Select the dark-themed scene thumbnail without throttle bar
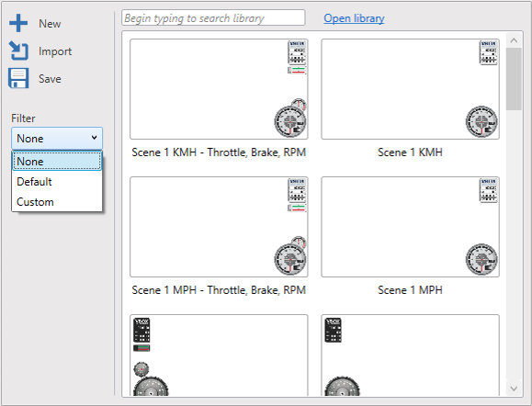Image resolution: width=532 pixels, height=406 pixels. (x=410, y=355)
